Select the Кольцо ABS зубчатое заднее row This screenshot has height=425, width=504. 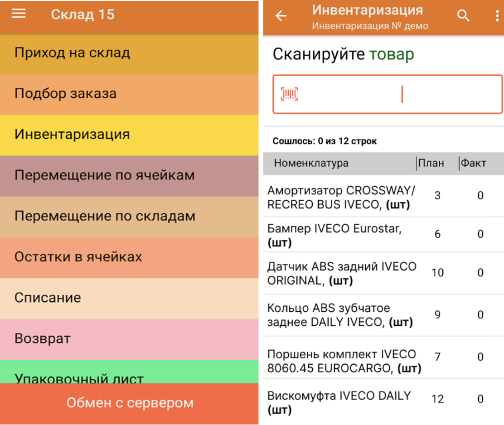383,315
